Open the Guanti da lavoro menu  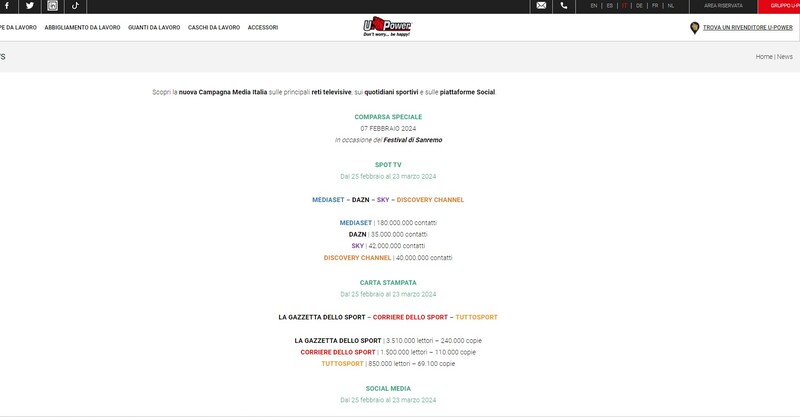click(x=154, y=28)
